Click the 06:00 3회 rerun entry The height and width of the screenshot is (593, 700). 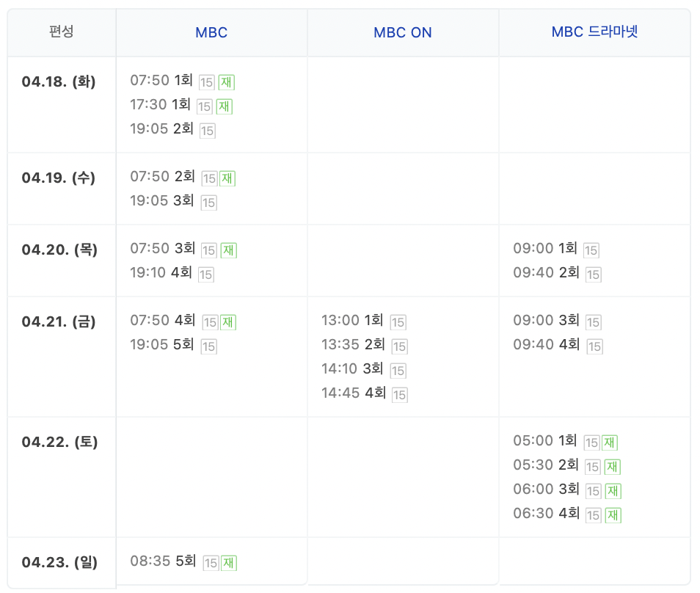coord(547,489)
